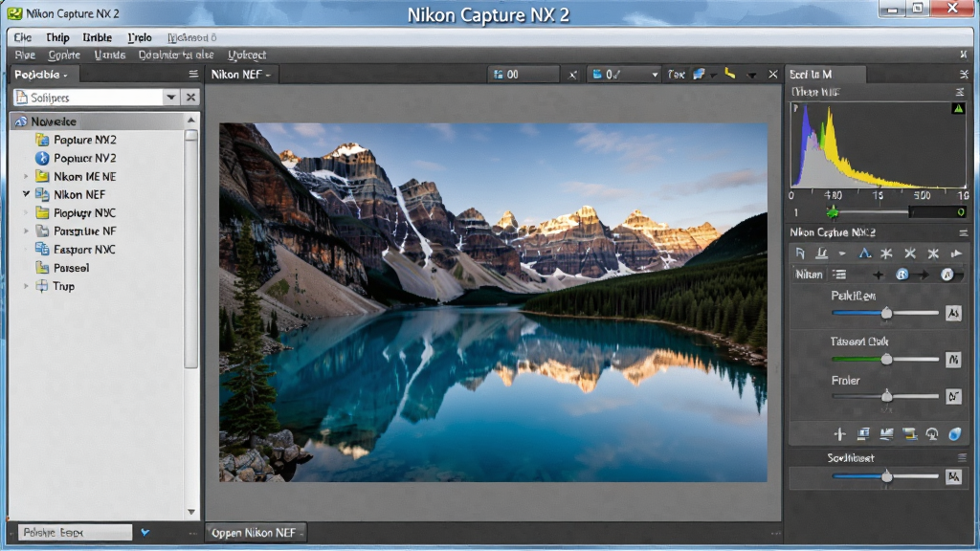The image size is (980, 551).
Task: Click the mountain lake image preview
Action: tap(493, 302)
